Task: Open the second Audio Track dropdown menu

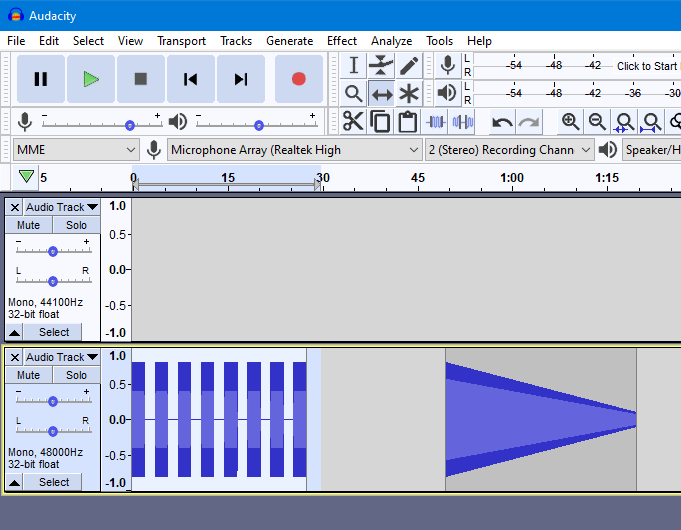Action: 62,357
